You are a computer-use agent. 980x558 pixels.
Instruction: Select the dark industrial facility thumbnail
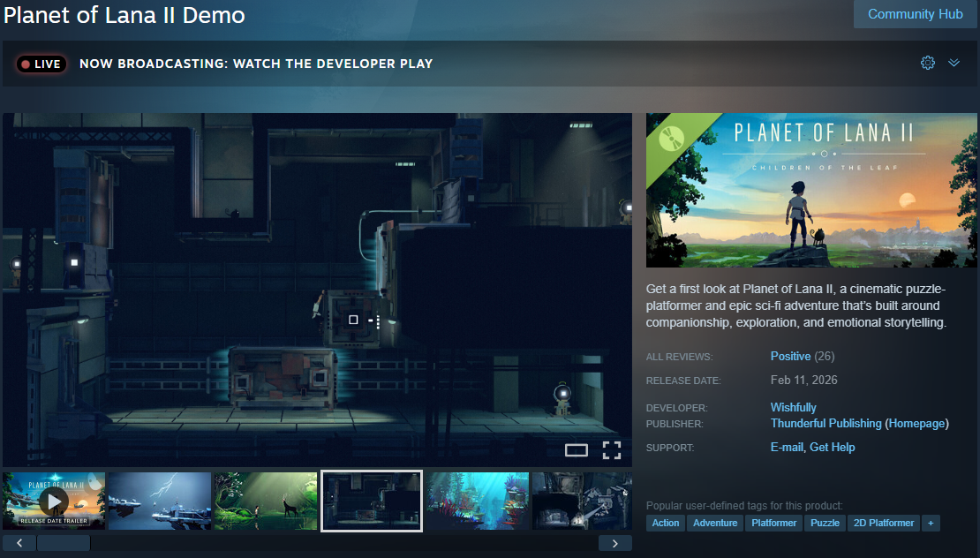372,501
